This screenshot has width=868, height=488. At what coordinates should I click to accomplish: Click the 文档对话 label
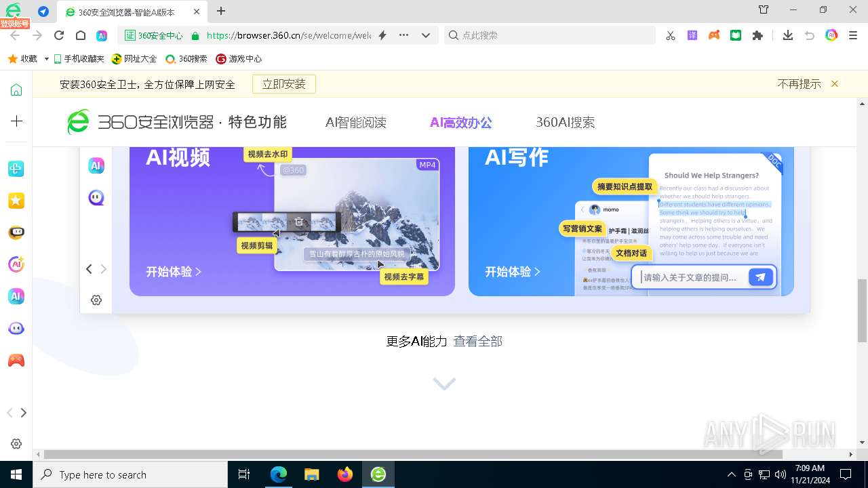click(x=631, y=253)
